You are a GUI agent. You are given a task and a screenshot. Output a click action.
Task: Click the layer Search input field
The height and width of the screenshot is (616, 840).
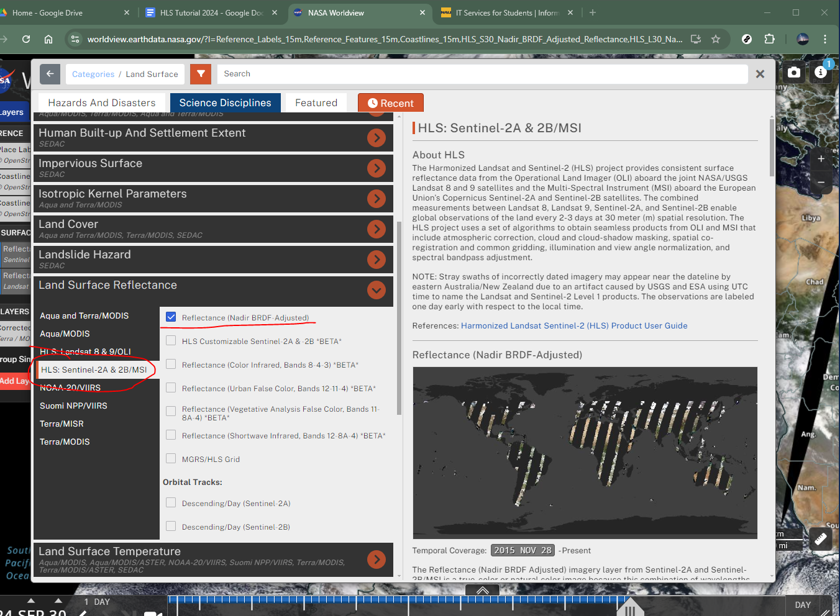tap(482, 74)
